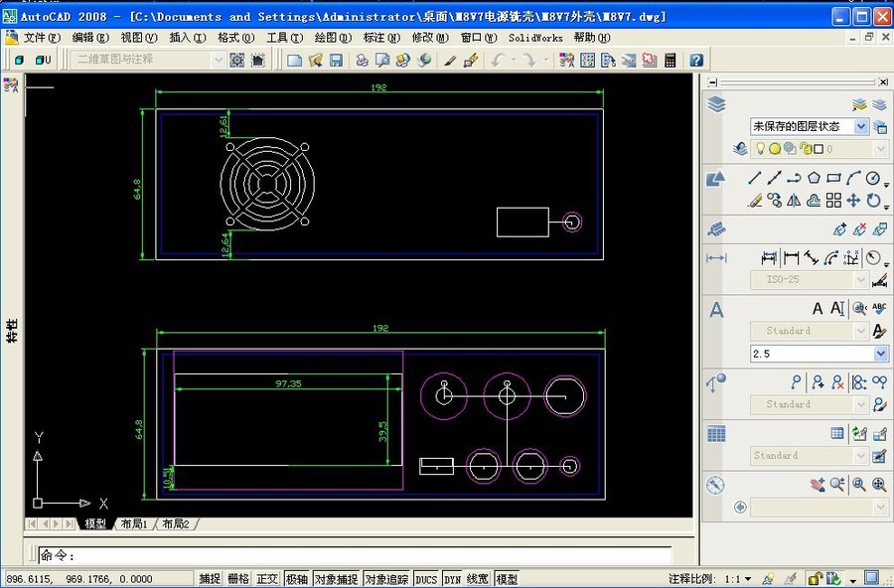Click the Plot printer icon
This screenshot has width=894, height=588.
pyautogui.click(x=362, y=60)
